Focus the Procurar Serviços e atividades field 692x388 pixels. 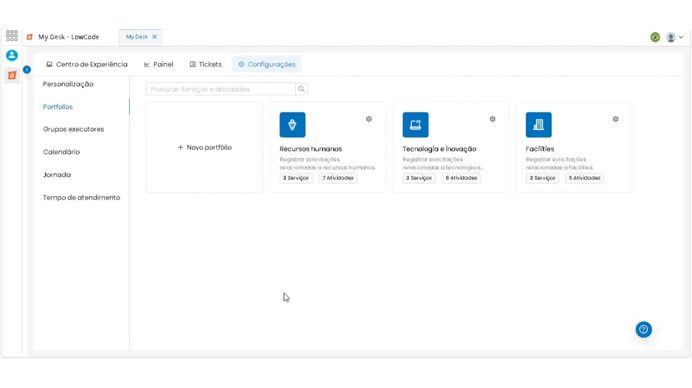click(x=221, y=89)
